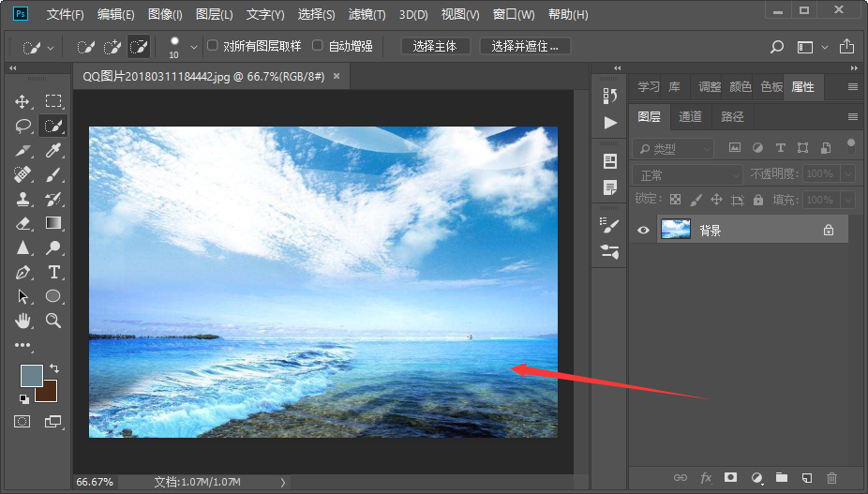The height and width of the screenshot is (494, 868).
Task: Click the delete layer trash icon
Action: pyautogui.click(x=831, y=477)
